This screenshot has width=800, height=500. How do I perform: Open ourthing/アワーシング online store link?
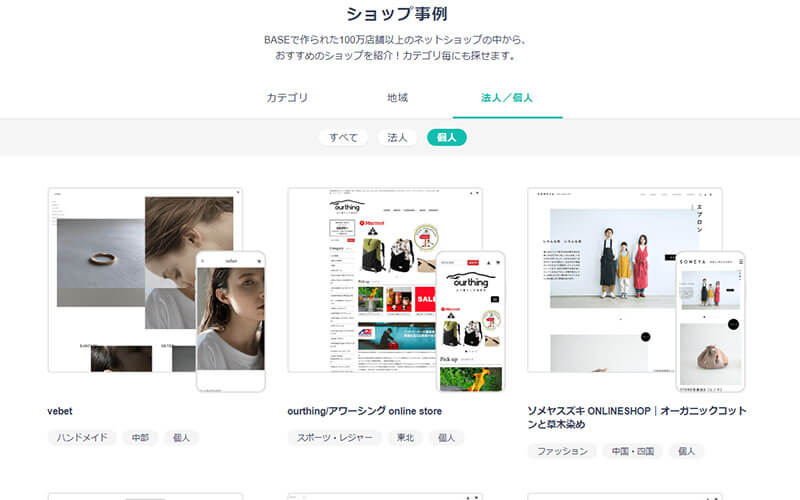(364, 411)
